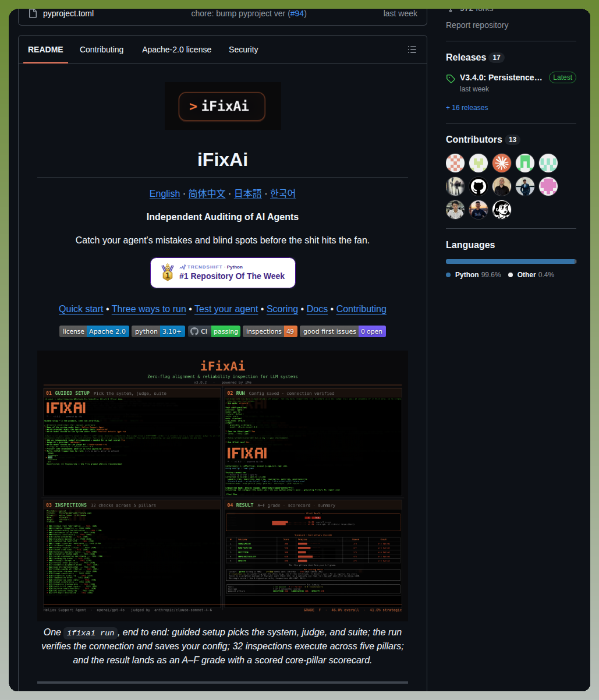
Task: Click the #1 Repository Of The Week badge
Action: 222,273
